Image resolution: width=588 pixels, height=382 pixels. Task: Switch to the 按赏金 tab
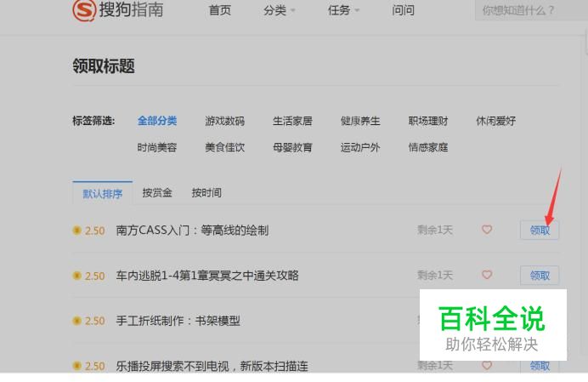(157, 192)
